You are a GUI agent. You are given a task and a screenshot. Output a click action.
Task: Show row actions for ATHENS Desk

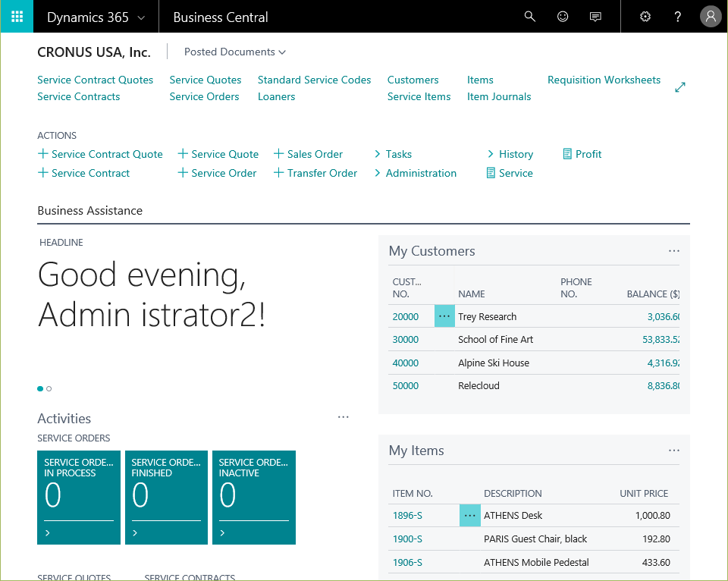click(x=470, y=516)
